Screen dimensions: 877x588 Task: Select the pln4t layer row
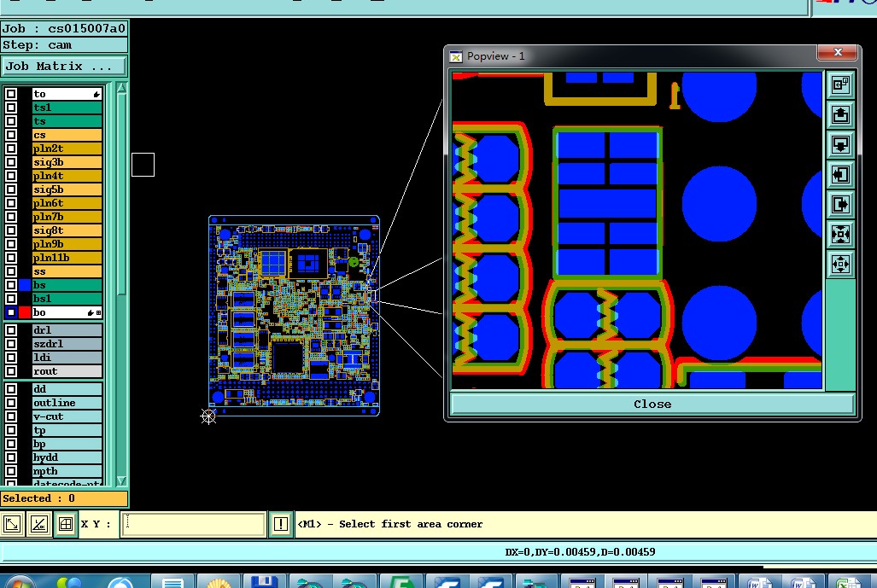pos(67,176)
